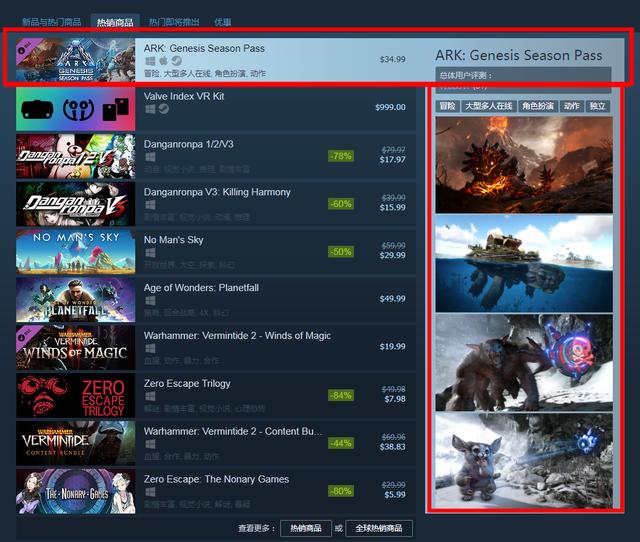The width and height of the screenshot is (640, 542).
Task: Click Windows icon under Vermintide 2 Winds of Magic
Action: 150,348
